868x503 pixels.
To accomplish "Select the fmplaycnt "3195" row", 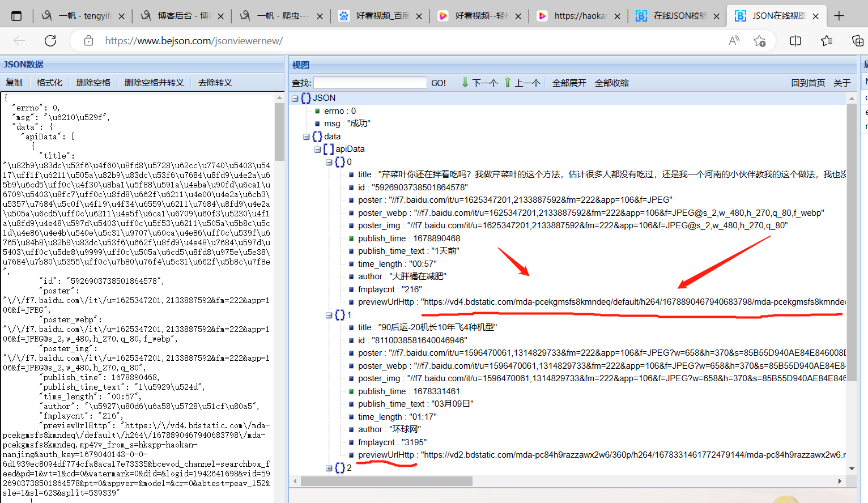I will pyautogui.click(x=392, y=442).
